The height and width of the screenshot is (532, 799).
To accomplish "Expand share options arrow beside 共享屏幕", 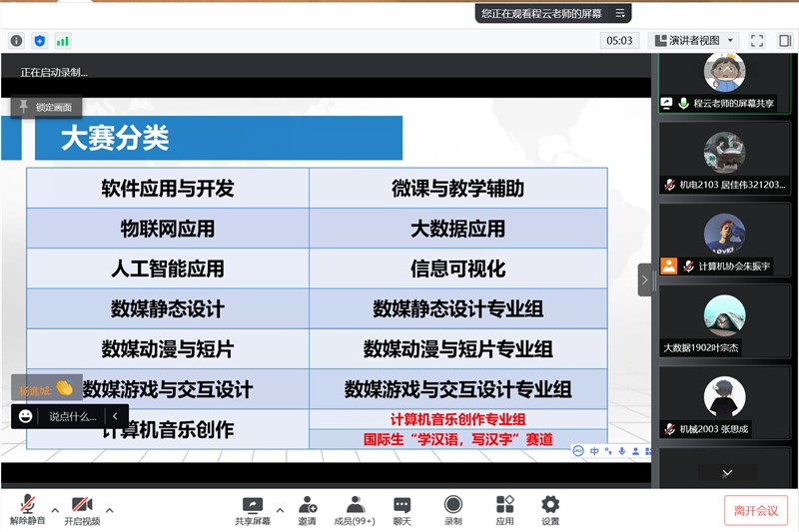I will (280, 509).
